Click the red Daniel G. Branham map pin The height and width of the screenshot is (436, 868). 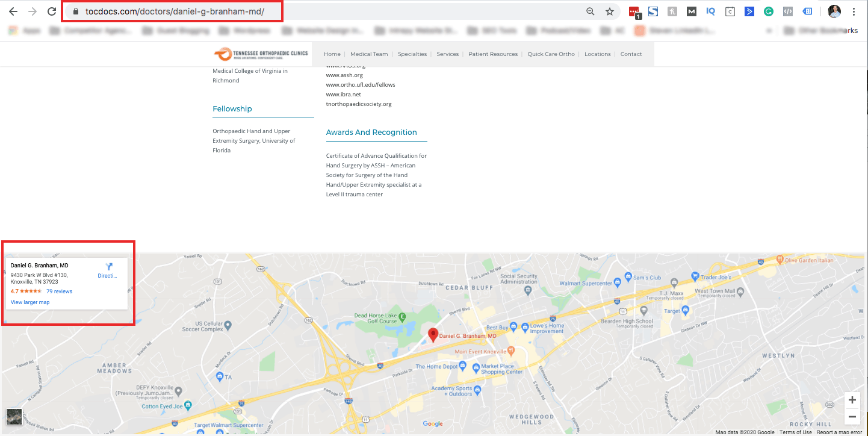pyautogui.click(x=433, y=335)
